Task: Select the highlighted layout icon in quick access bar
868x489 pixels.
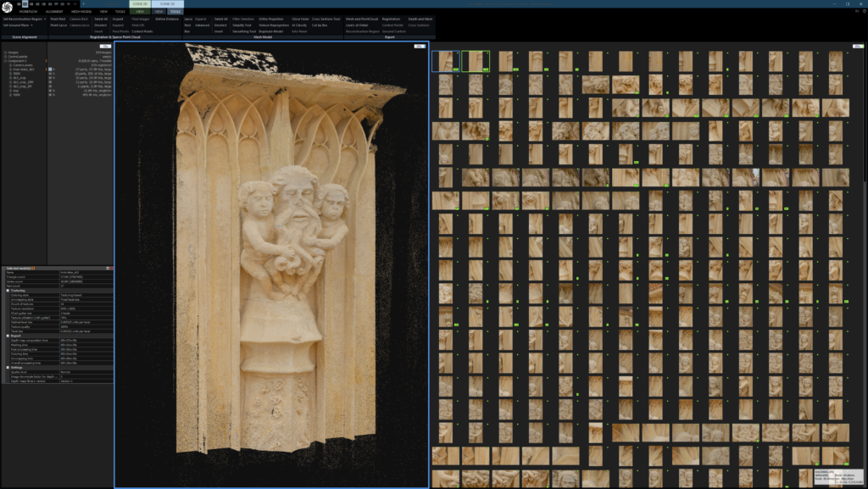Action: pos(25,4)
